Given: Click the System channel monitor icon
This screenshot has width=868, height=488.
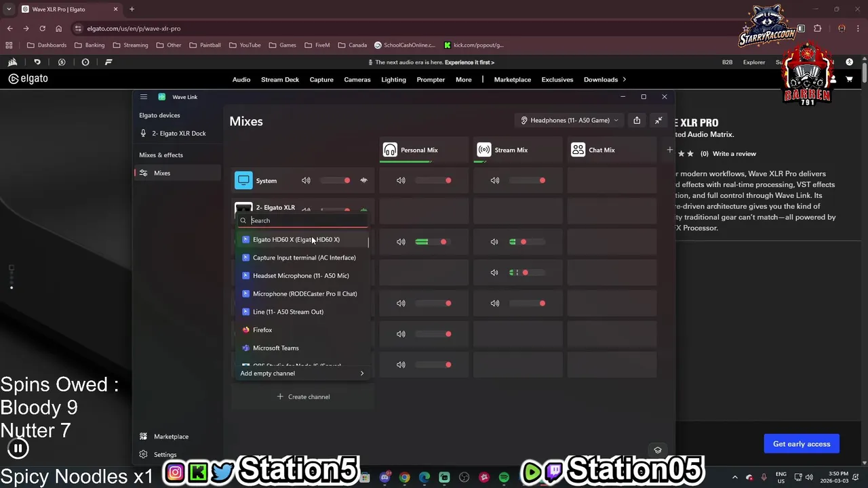Looking at the screenshot, I should [243, 180].
